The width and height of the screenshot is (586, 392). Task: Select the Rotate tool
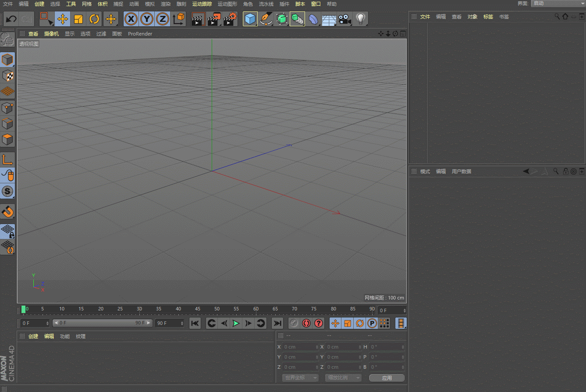click(94, 19)
